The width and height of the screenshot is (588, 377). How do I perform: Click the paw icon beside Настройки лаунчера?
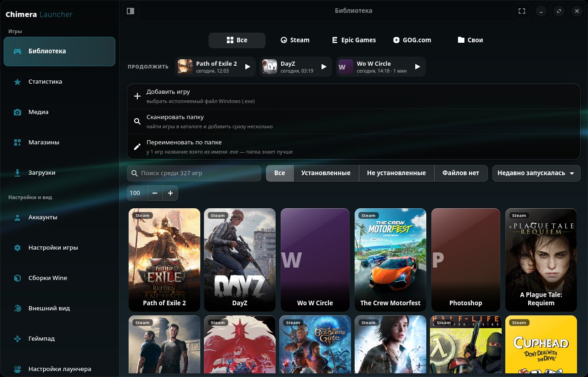pyautogui.click(x=17, y=369)
